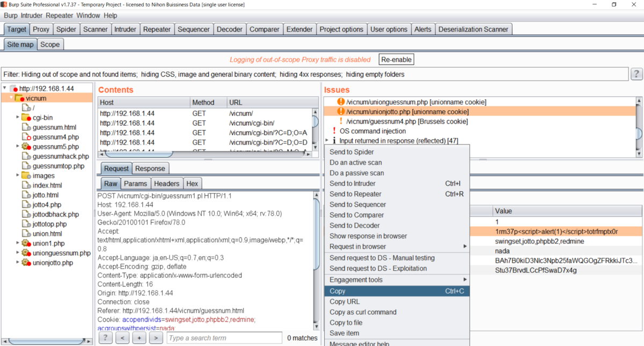Click the folder icon for cgi-bin
This screenshot has width=644, height=346.
[x=26, y=118]
